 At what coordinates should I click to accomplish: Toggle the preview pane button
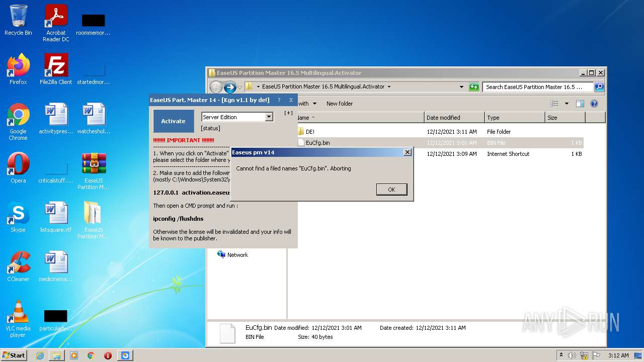pyautogui.click(x=580, y=104)
